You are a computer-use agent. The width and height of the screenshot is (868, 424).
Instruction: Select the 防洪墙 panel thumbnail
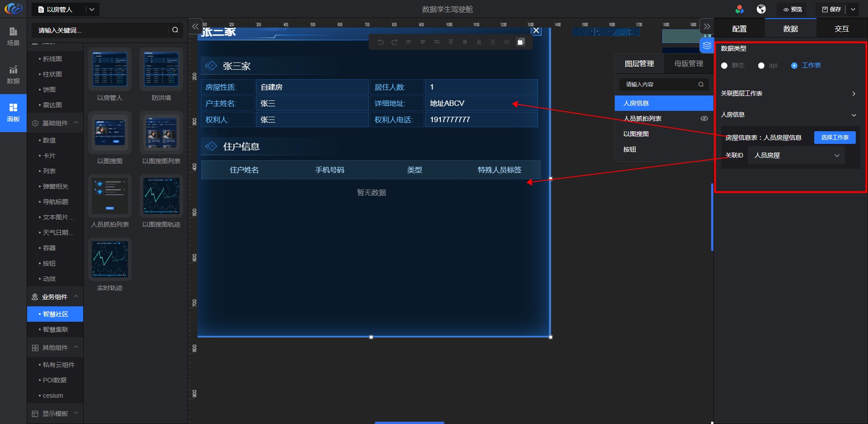point(161,70)
